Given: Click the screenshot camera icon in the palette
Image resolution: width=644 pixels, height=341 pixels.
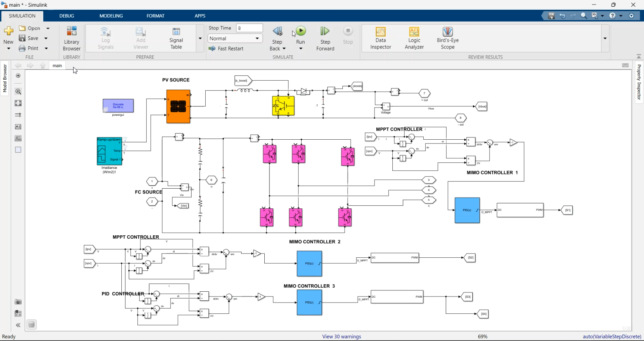Looking at the screenshot, I should tap(18, 302).
